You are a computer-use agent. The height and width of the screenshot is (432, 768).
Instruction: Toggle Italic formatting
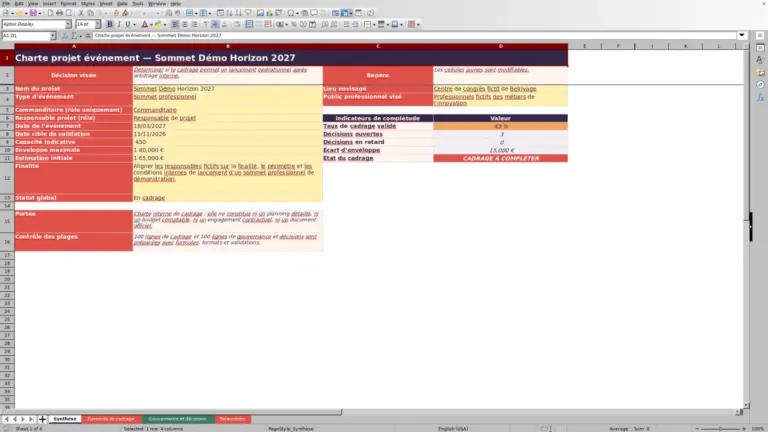[119, 24]
